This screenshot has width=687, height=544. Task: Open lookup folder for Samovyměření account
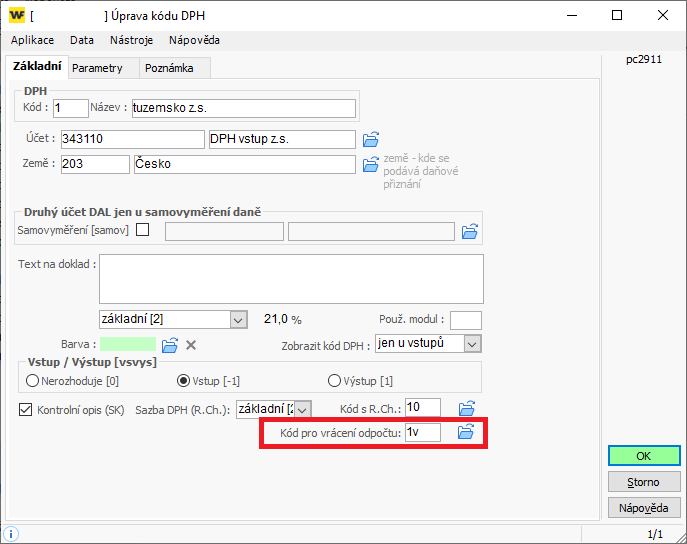[x=470, y=232]
